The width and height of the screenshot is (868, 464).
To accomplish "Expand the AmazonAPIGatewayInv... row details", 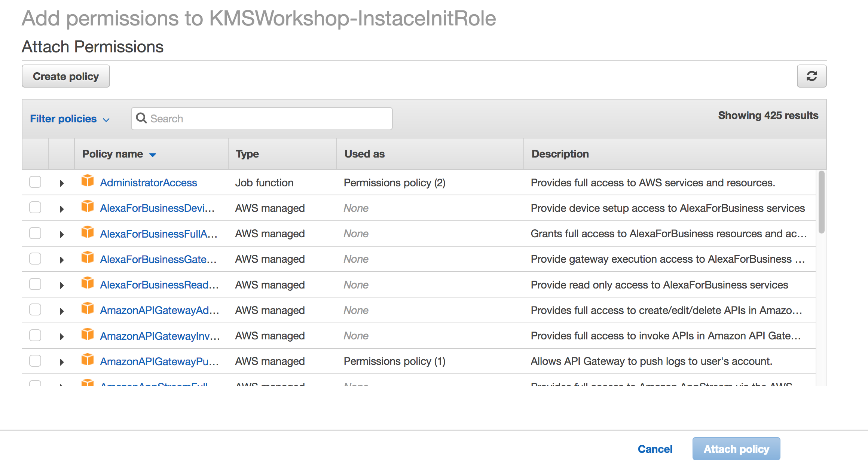I will tap(62, 337).
